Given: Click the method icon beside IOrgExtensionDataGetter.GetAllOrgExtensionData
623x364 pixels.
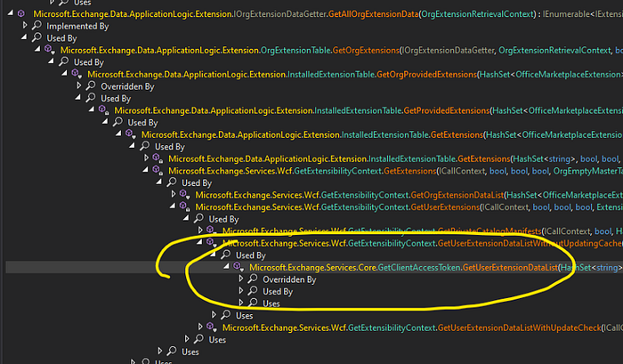Looking at the screenshot, I should (x=21, y=14).
